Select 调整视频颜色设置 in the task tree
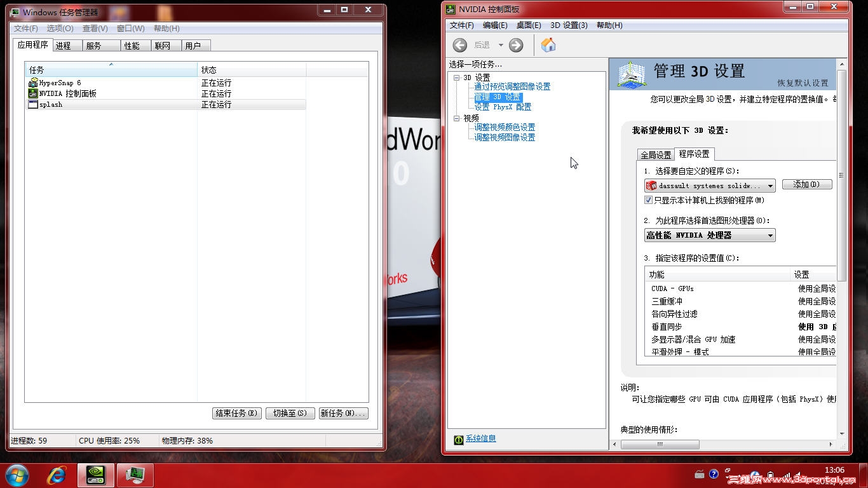 (505, 127)
